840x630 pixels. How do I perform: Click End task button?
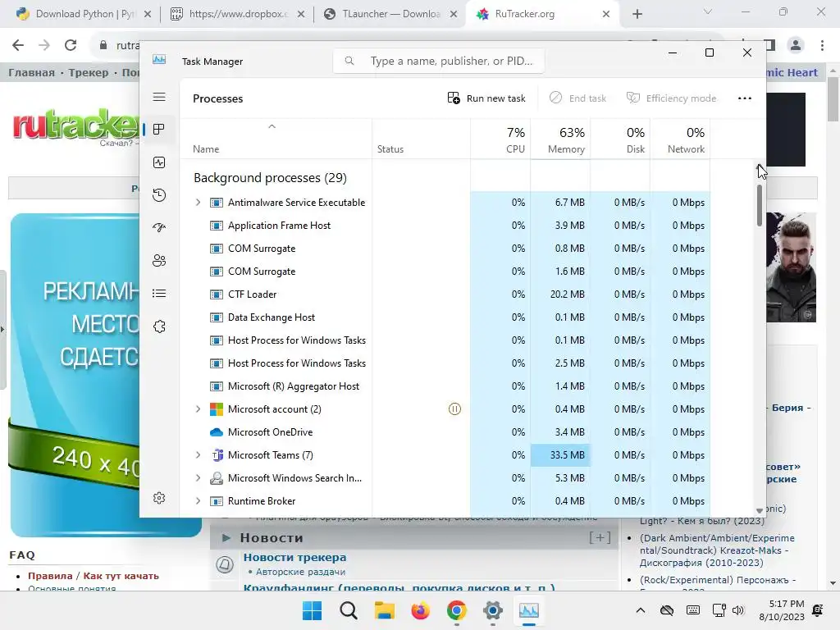pyautogui.click(x=578, y=98)
